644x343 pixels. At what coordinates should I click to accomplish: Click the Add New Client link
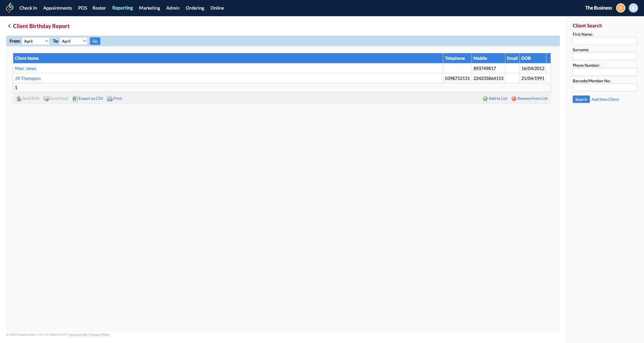pos(605,99)
